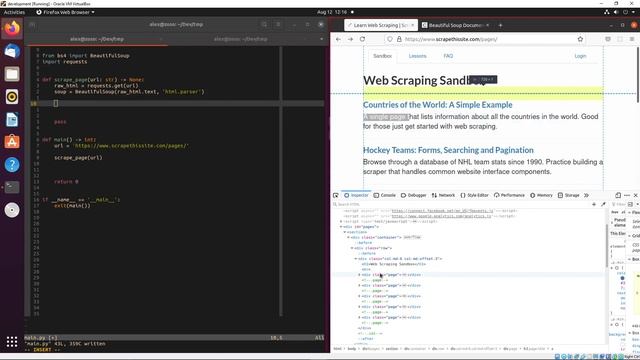Collapse the div class row node
The height and width of the screenshot is (360, 640).
pos(352,248)
